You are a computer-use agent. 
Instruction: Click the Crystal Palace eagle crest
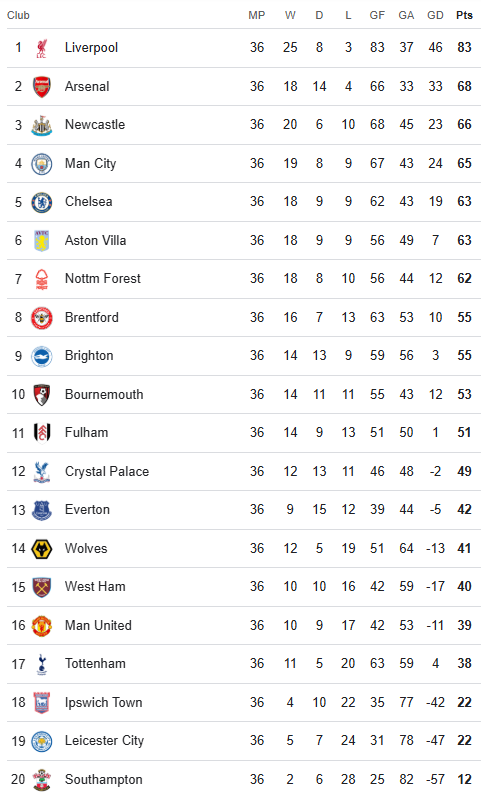click(42, 472)
